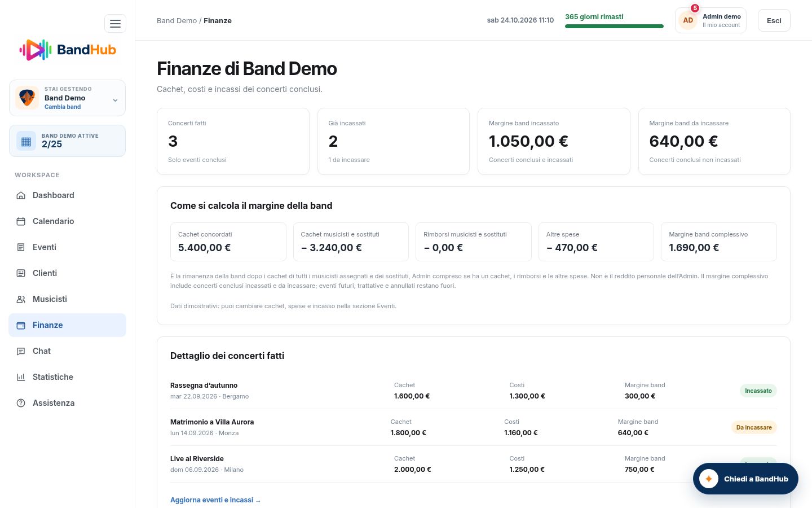Click the Musicisti people icon
The width and height of the screenshot is (812, 508).
[21, 299]
